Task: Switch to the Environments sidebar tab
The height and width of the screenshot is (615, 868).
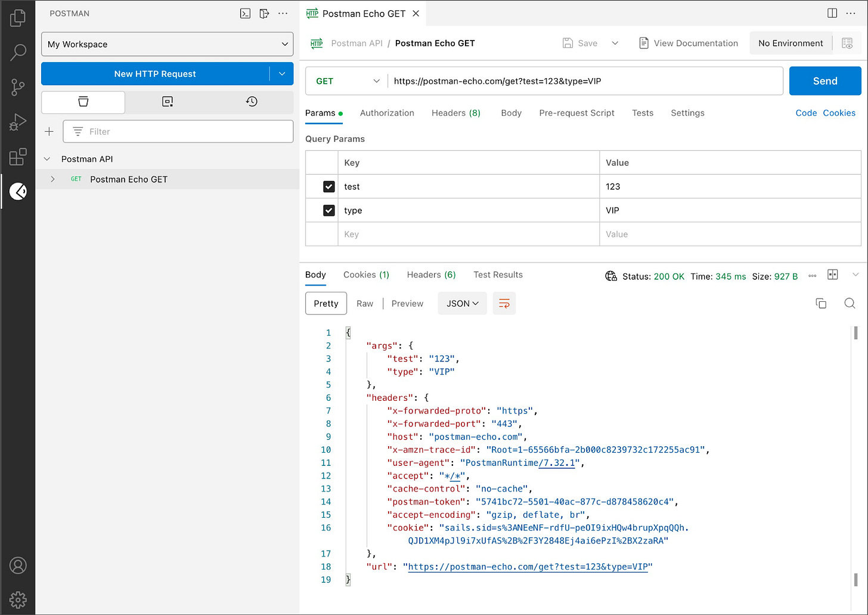Action: (168, 102)
